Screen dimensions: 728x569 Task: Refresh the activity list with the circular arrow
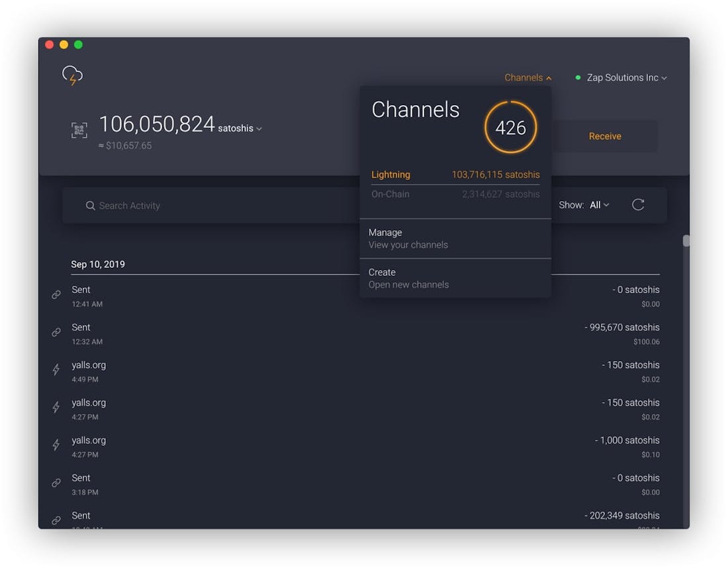point(638,204)
